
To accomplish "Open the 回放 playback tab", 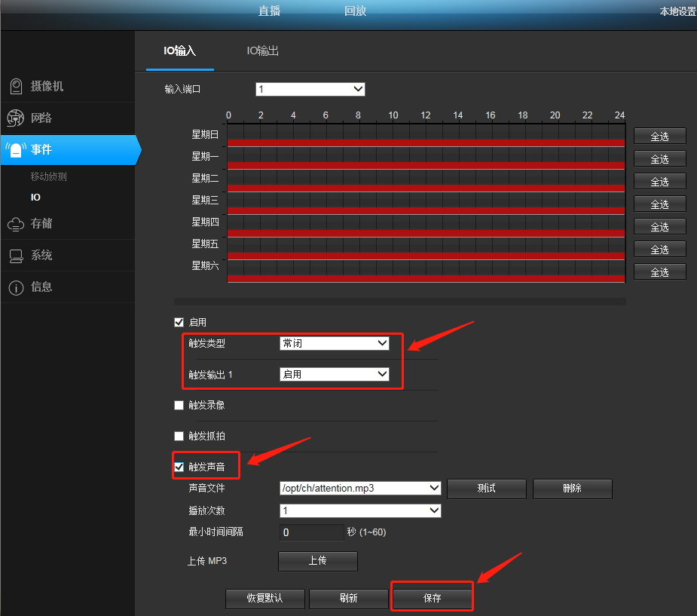I will [355, 11].
